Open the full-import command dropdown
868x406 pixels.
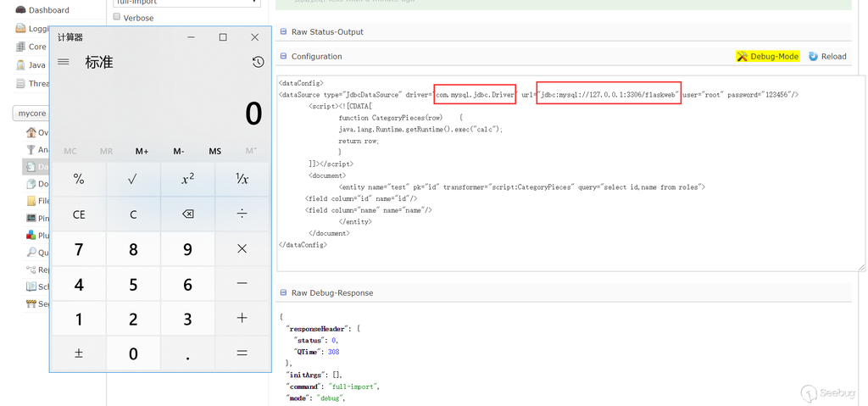pyautogui.click(x=186, y=3)
